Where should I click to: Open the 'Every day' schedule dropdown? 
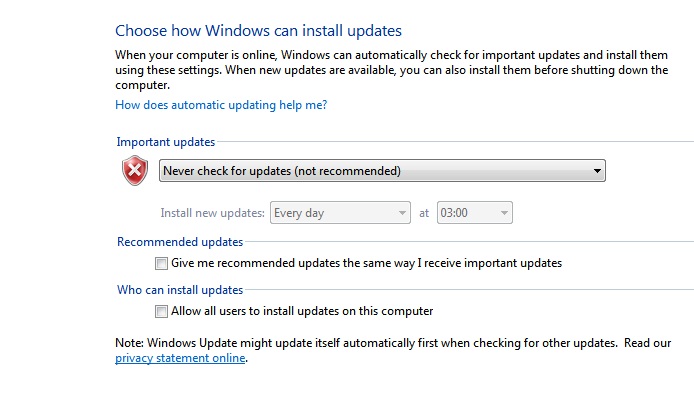[340, 213]
